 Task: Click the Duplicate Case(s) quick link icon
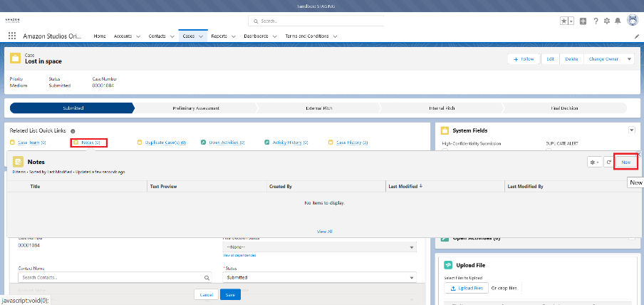[140, 143]
